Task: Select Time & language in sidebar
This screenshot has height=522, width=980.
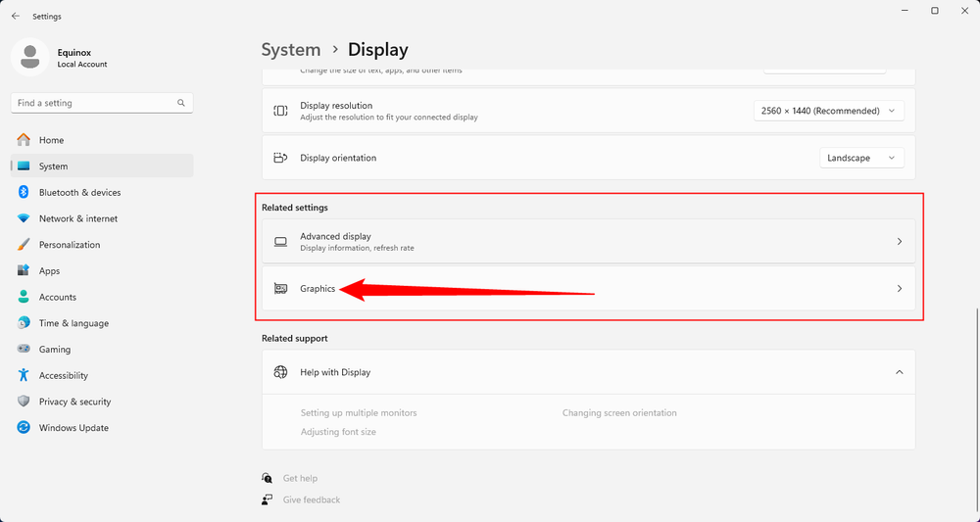Action: 73,323
